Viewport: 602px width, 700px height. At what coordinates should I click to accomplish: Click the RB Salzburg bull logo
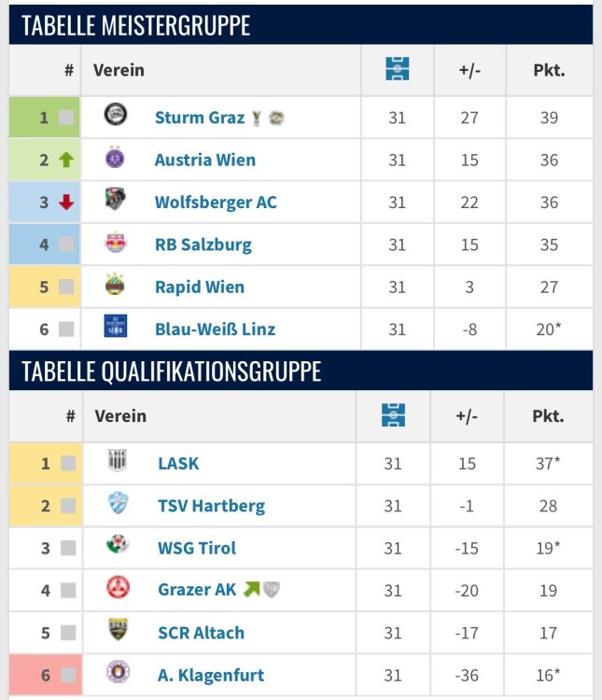(116, 244)
